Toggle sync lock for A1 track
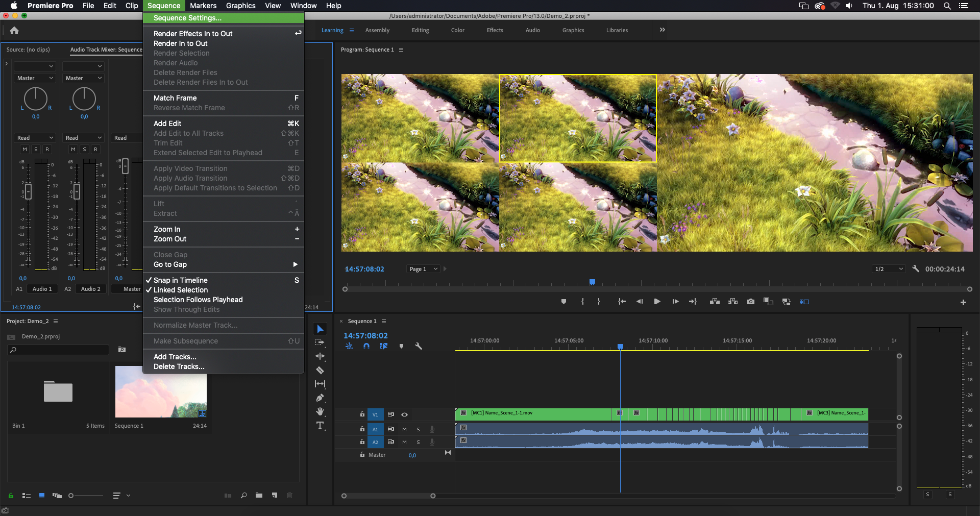The image size is (980, 516). point(390,429)
